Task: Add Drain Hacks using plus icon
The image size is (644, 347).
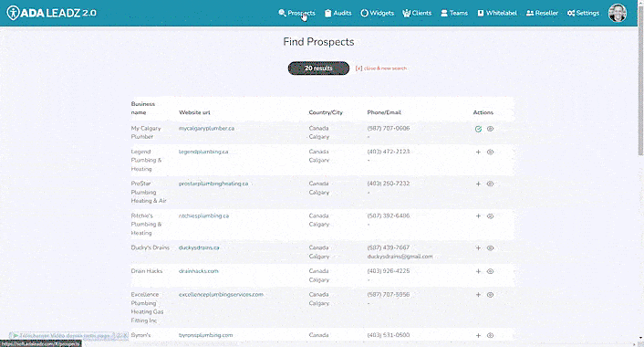Action: click(478, 271)
